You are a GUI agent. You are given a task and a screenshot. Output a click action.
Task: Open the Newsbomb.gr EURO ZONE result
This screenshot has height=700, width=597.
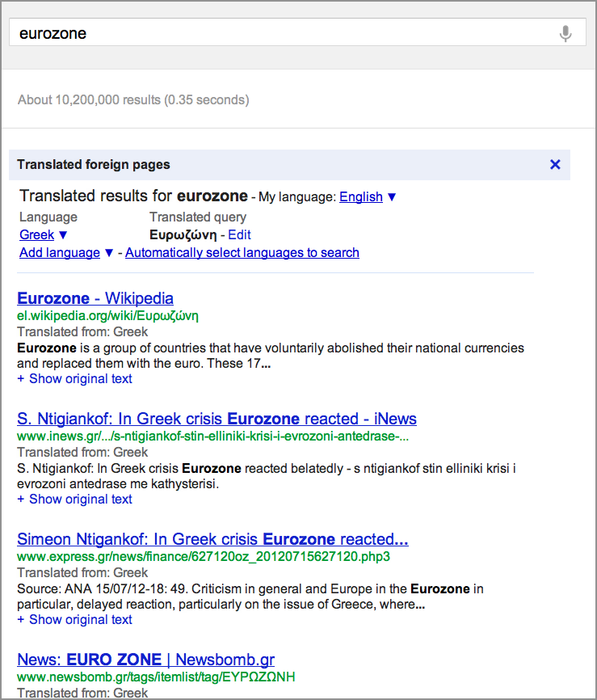click(x=145, y=660)
